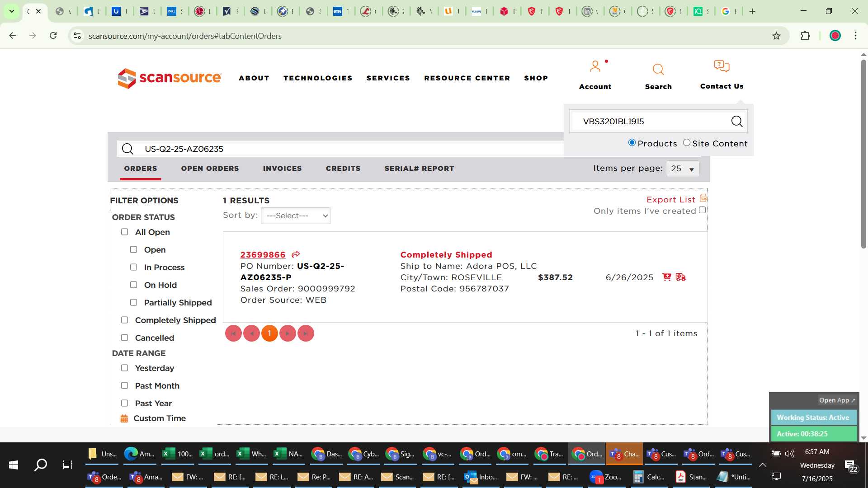Click the Export List link
Screen dimensions: 868x488
point(671,199)
